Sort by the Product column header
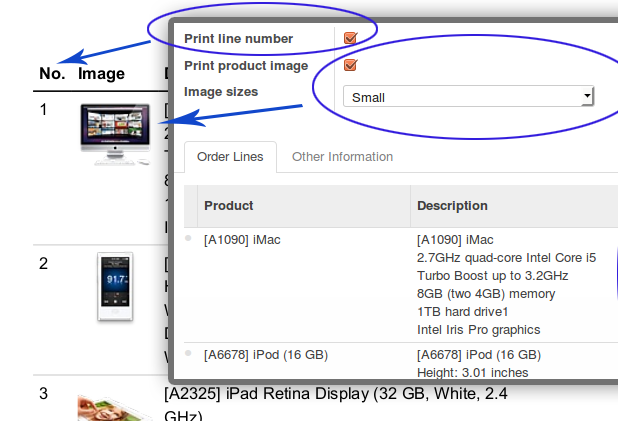Image resolution: width=618 pixels, height=421 pixels. click(x=229, y=205)
